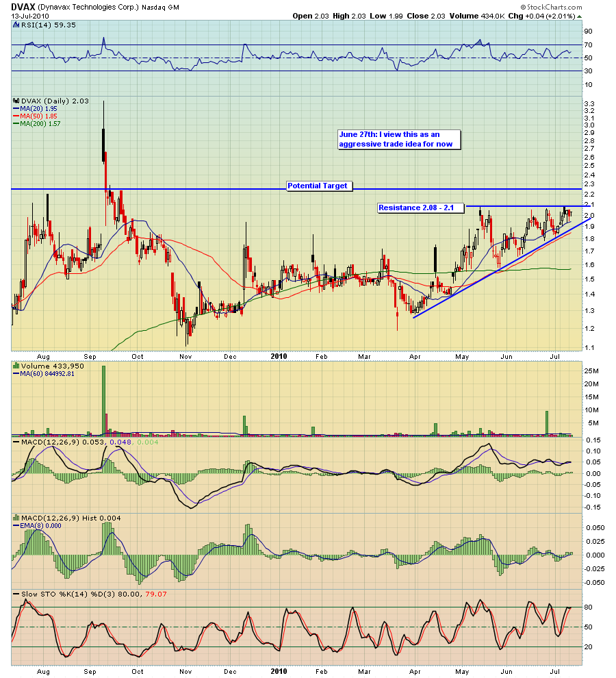Click the MACD(12,26,9) 0.053 label
This screenshot has width=616, height=678.
[63, 442]
